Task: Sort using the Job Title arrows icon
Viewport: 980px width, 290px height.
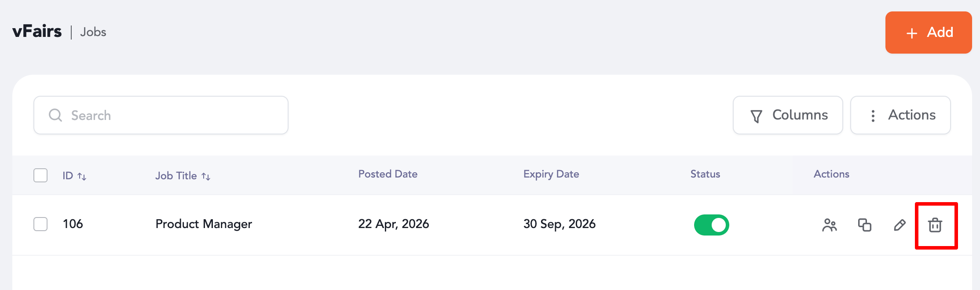Action: (x=206, y=177)
